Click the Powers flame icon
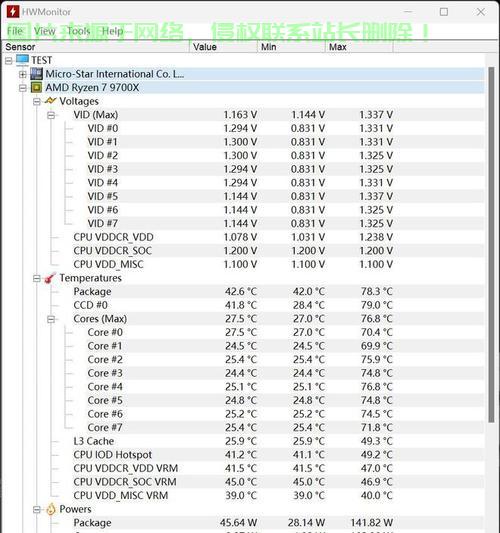This screenshot has width=500, height=533. (51, 509)
